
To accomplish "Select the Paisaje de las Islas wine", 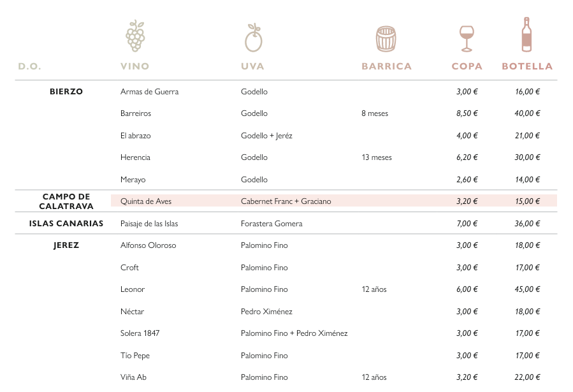I will tap(149, 224).
